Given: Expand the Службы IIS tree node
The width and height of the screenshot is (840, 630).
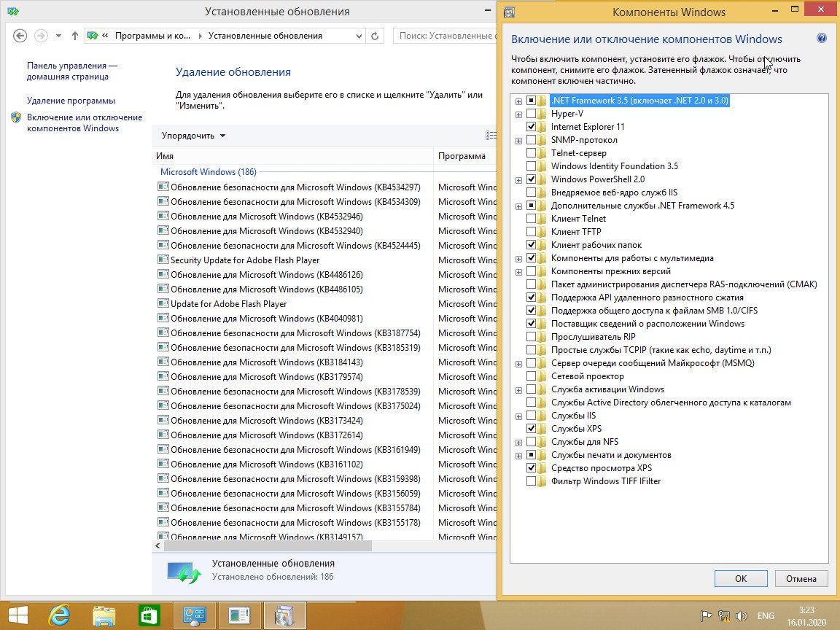Looking at the screenshot, I should click(x=518, y=416).
